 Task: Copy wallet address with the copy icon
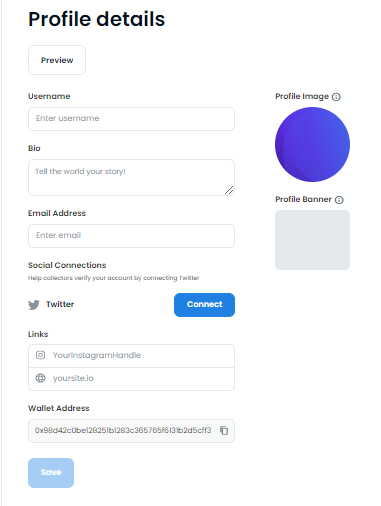coord(224,430)
